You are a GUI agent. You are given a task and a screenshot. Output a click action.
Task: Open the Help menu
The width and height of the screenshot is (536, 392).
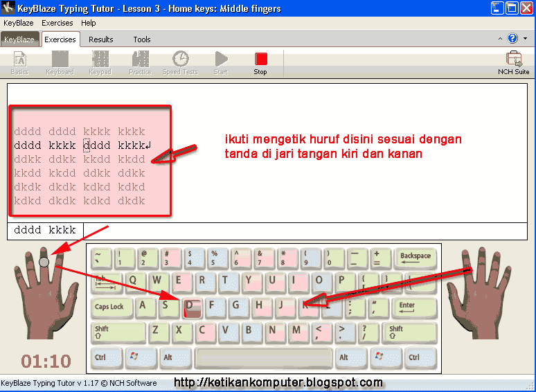point(88,23)
